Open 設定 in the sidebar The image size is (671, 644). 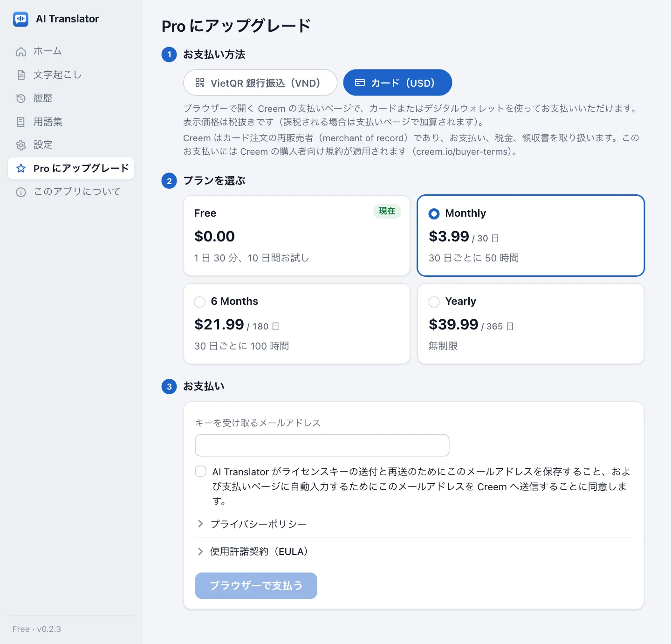click(x=71, y=145)
